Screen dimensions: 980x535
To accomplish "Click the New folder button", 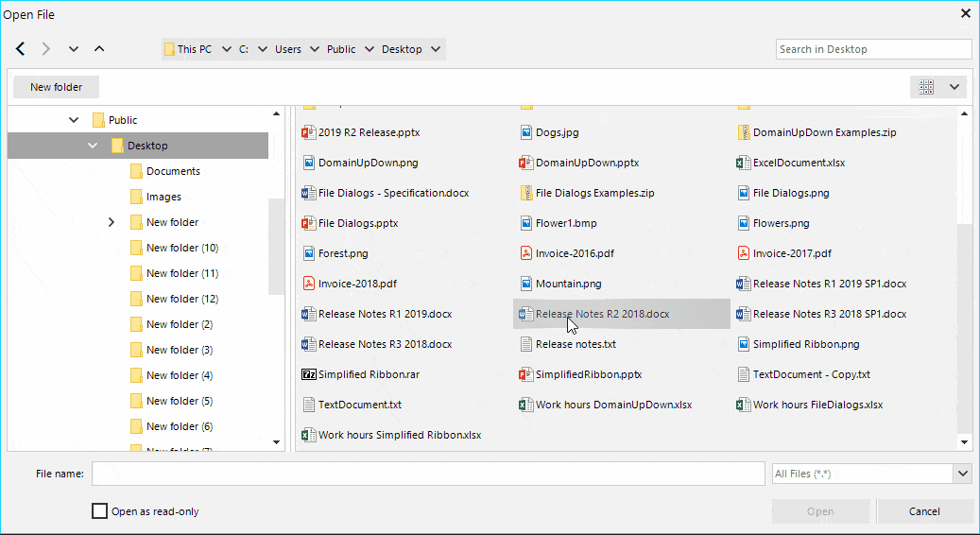I will coord(57,87).
